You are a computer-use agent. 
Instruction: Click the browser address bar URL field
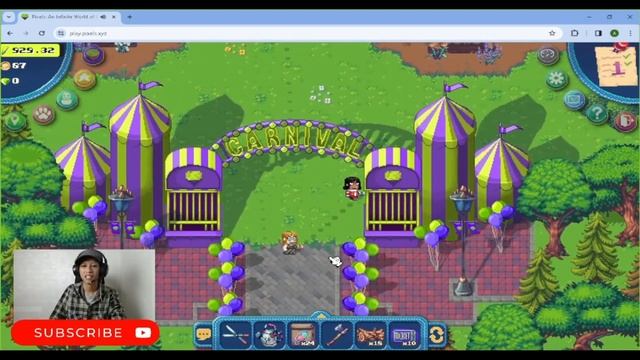click(x=306, y=33)
